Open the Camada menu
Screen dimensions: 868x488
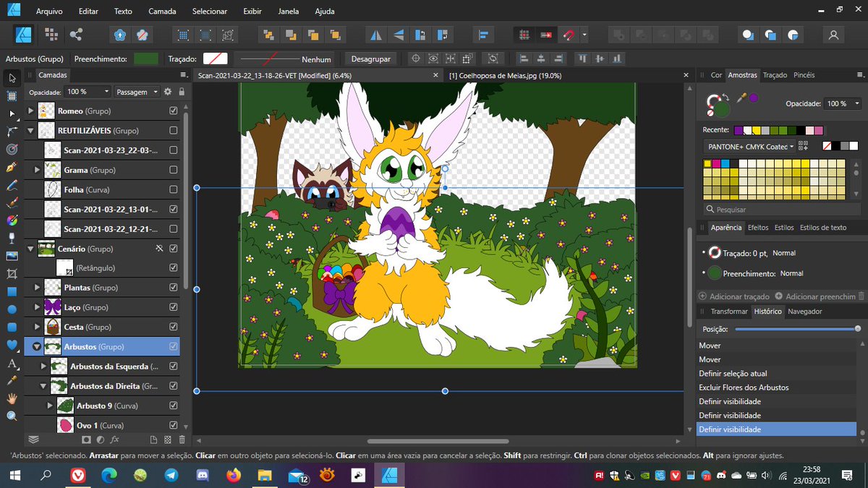pyautogui.click(x=162, y=12)
